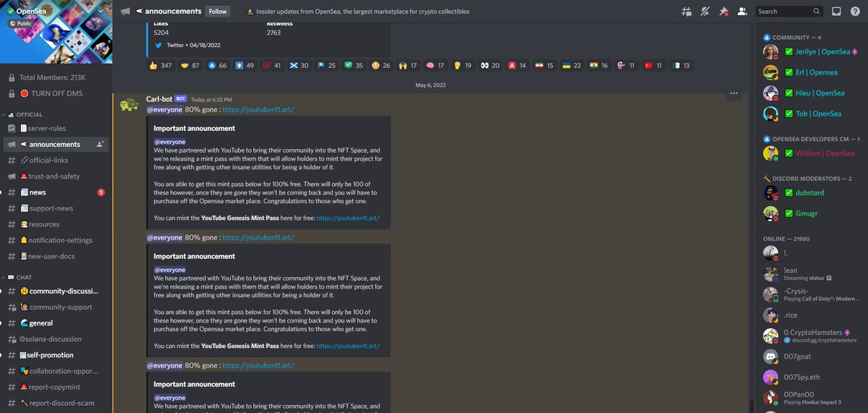The width and height of the screenshot is (868, 413).
Task: Click the unread badge on news channel
Action: pos(101,192)
